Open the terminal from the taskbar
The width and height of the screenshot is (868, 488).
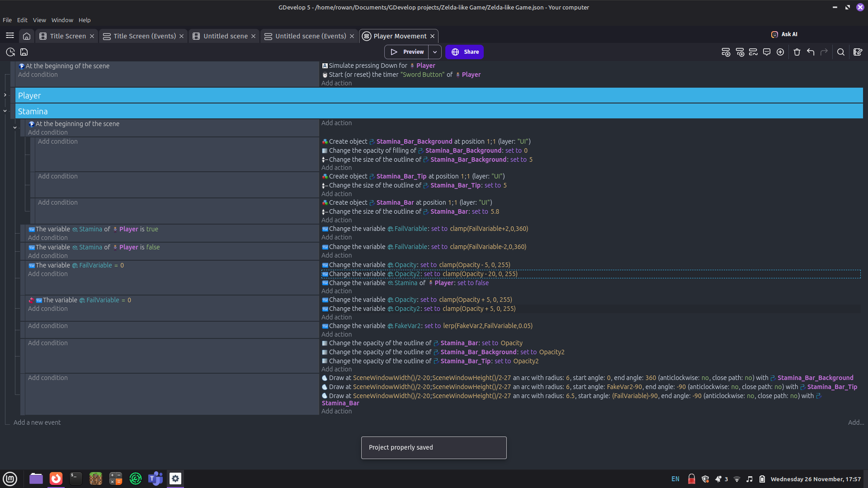(75, 479)
